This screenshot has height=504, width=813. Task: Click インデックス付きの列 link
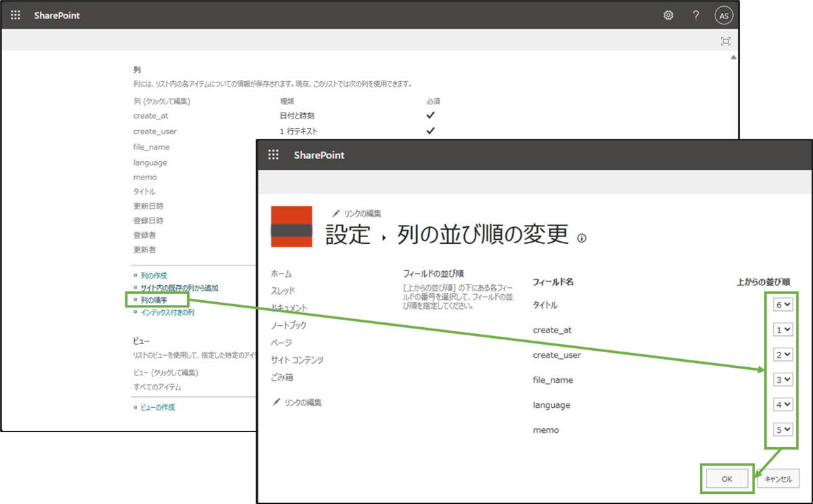coord(167,312)
